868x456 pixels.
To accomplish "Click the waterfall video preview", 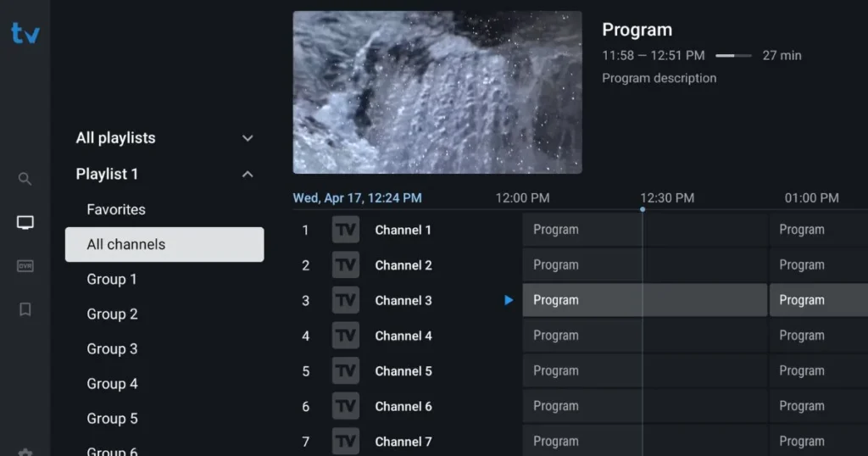I will tap(437, 92).
